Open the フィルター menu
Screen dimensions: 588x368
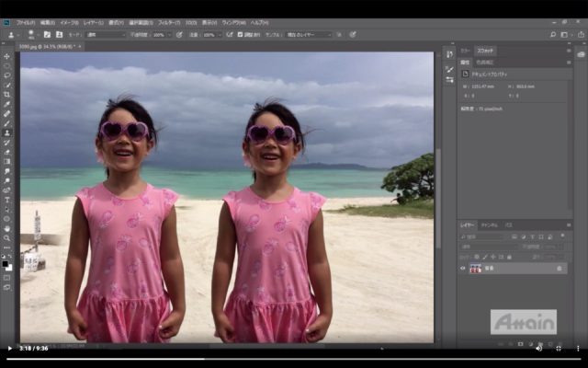click(169, 23)
